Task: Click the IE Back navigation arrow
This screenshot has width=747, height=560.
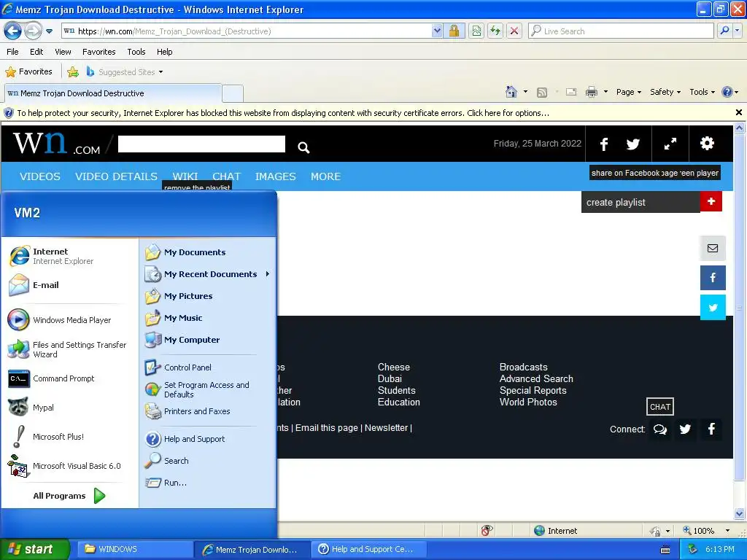Action: pyautogui.click(x=13, y=31)
